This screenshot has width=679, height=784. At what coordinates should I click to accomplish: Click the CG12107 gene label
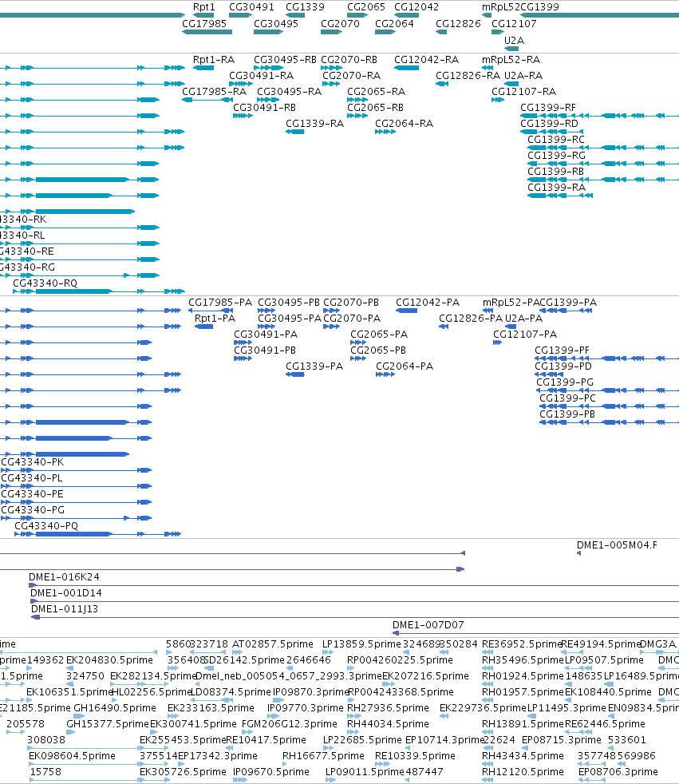(x=514, y=23)
